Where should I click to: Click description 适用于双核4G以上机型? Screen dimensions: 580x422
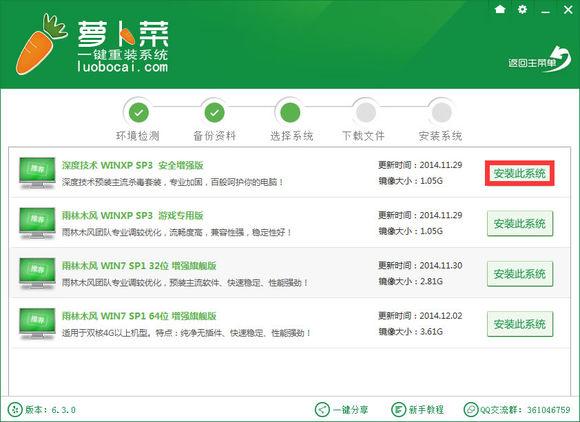click(106, 333)
